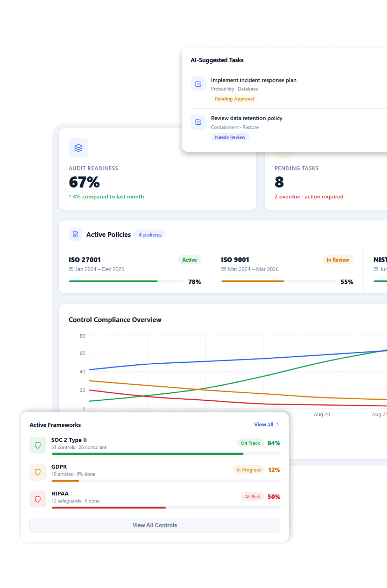Click the Active Policies document icon
The image size is (387, 588).
(76, 234)
